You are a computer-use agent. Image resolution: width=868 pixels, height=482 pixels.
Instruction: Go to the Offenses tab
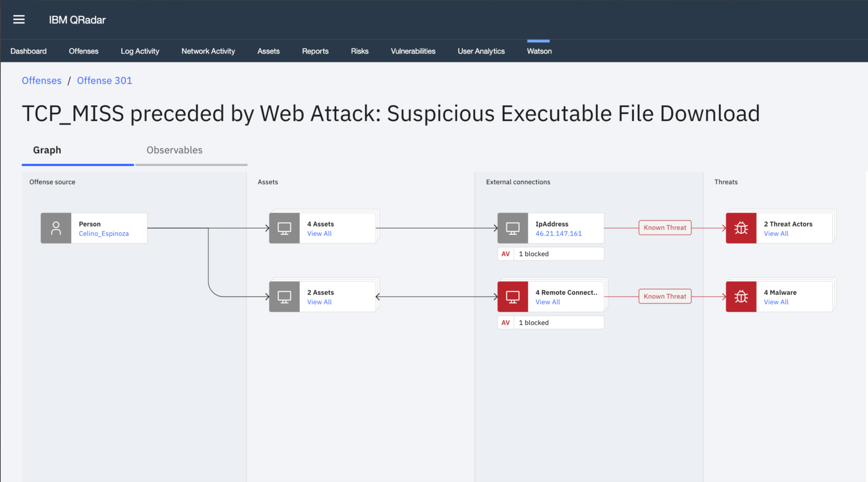tap(83, 51)
